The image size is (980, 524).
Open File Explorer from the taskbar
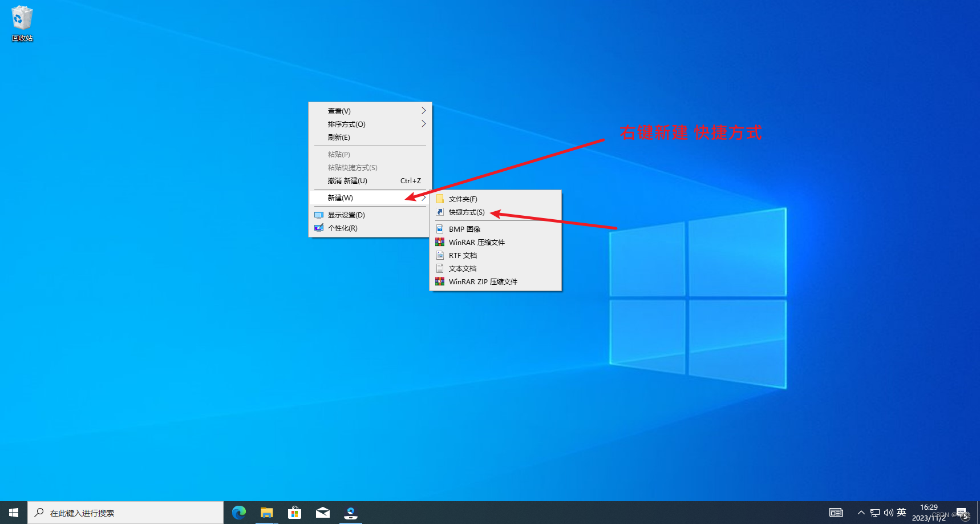267,513
